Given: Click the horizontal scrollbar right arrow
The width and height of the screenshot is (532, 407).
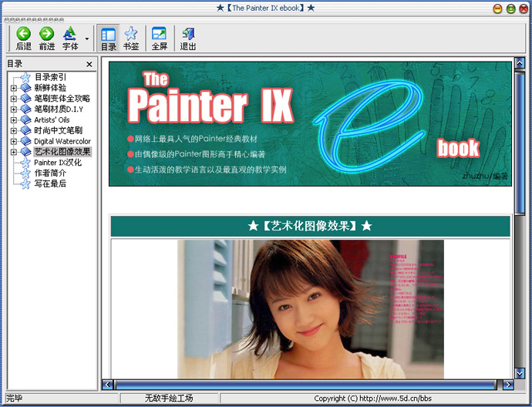Looking at the screenshot, I should [x=508, y=385].
